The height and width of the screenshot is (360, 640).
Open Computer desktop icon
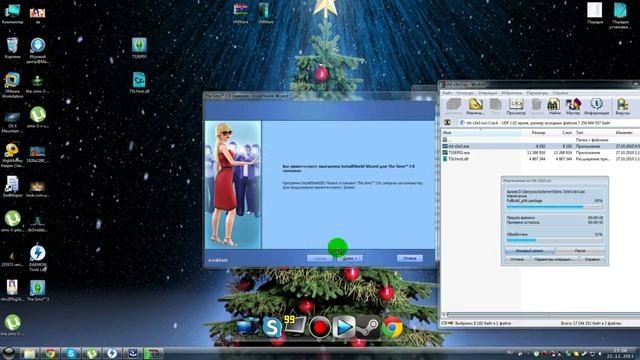pos(12,13)
